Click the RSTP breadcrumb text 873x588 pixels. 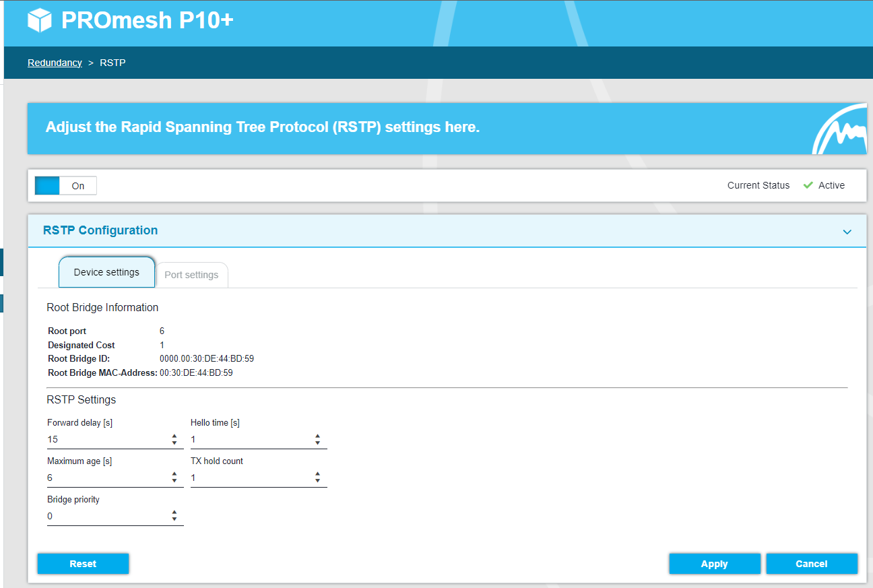pos(112,63)
